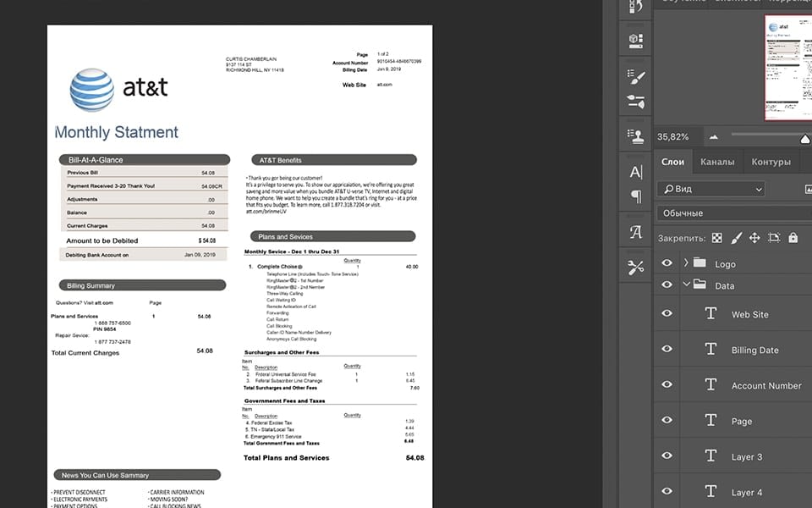Viewport: 812px width, 508px height.
Task: Click the 'Bill-At-A-Glance' header on canvas
Action: tap(145, 160)
